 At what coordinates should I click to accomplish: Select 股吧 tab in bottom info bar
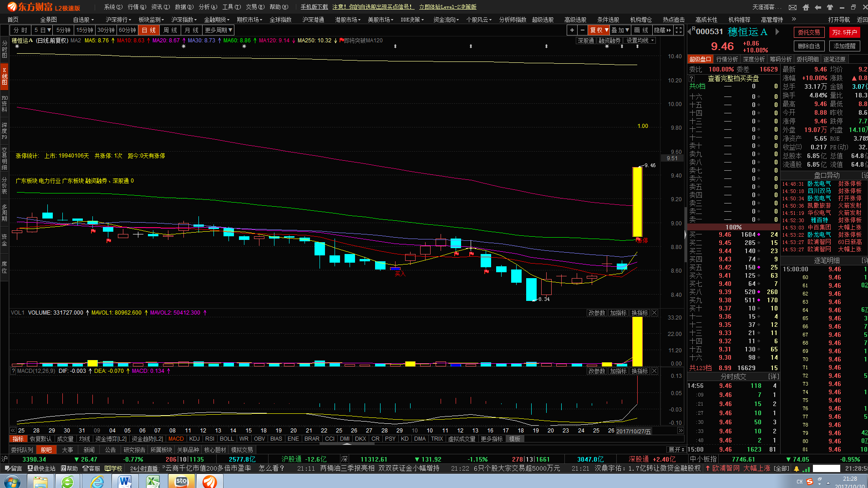46,450
